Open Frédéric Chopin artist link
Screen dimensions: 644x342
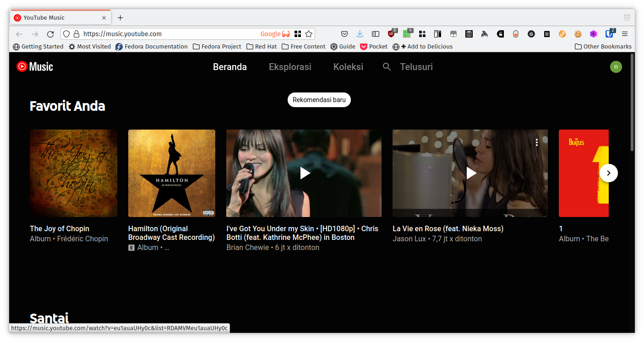point(82,239)
